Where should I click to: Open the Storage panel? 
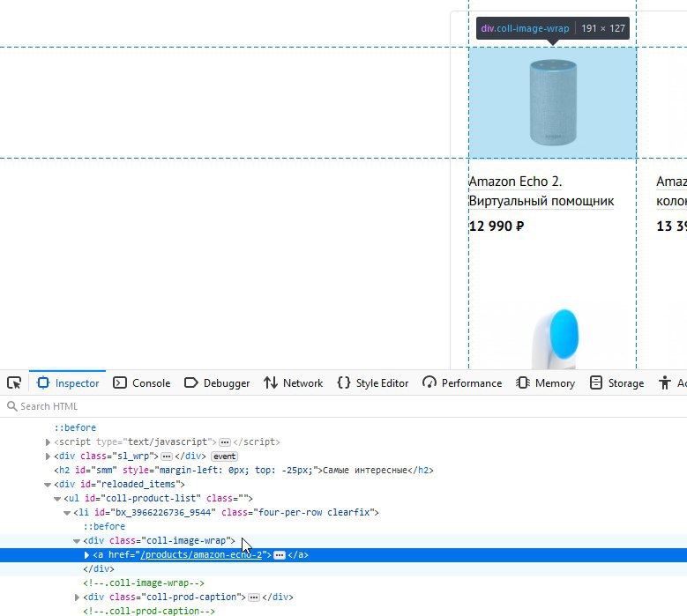point(616,383)
